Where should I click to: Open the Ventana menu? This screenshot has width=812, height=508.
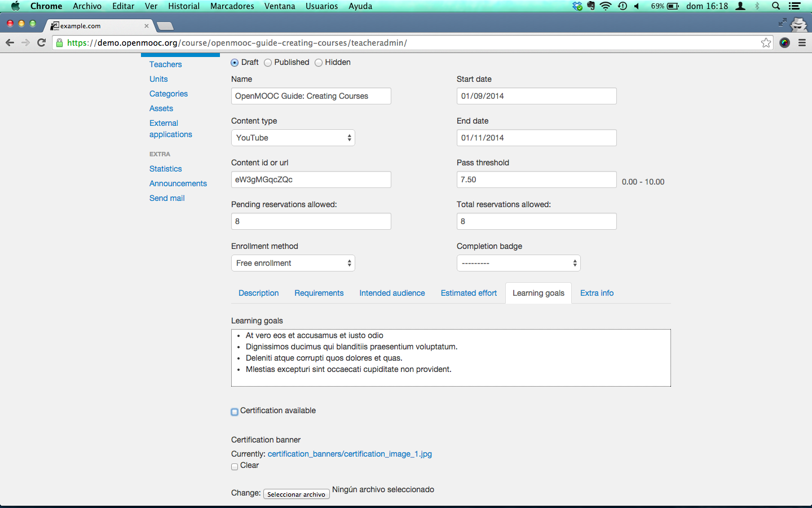[280, 6]
